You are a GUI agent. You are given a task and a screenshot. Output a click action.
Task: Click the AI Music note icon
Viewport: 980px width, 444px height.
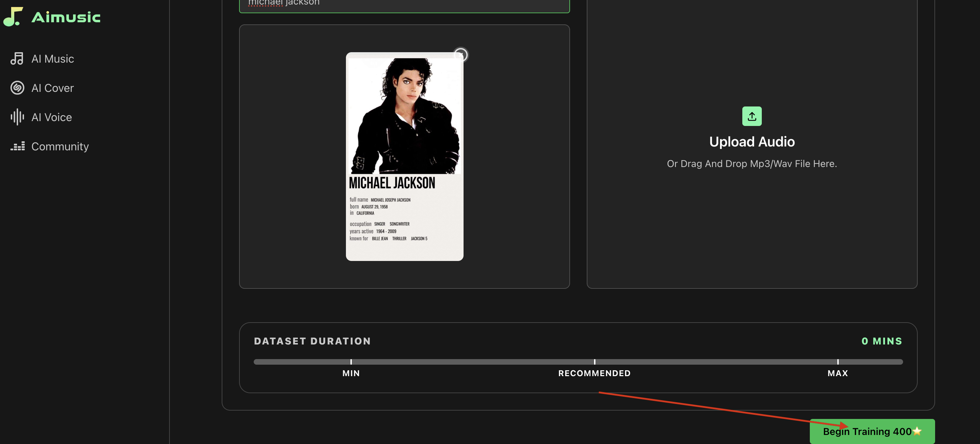pyautogui.click(x=17, y=58)
